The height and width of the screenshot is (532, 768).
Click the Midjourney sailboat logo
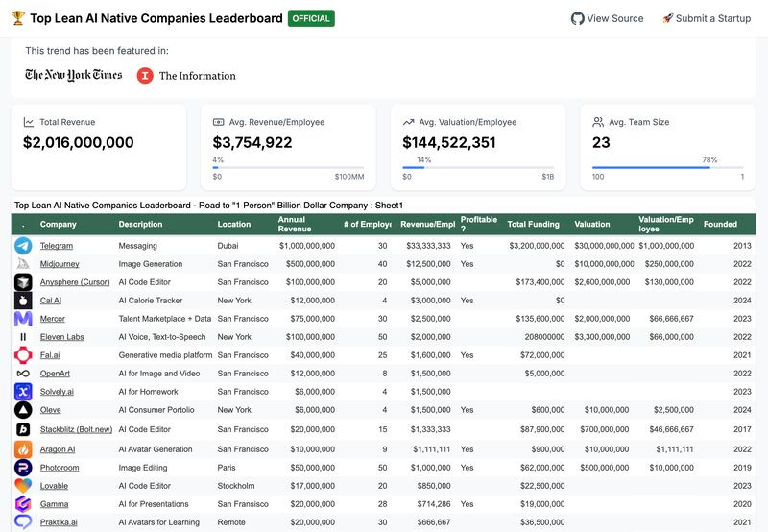pos(23,264)
